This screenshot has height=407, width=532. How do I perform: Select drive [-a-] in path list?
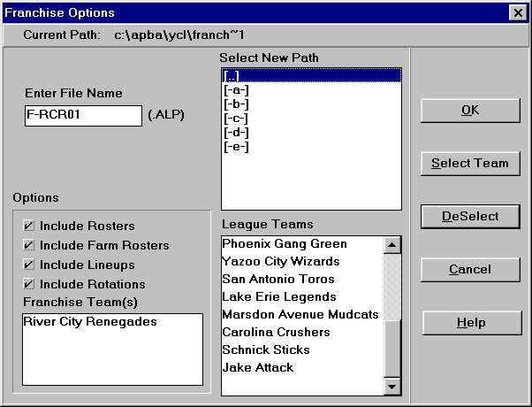point(236,90)
